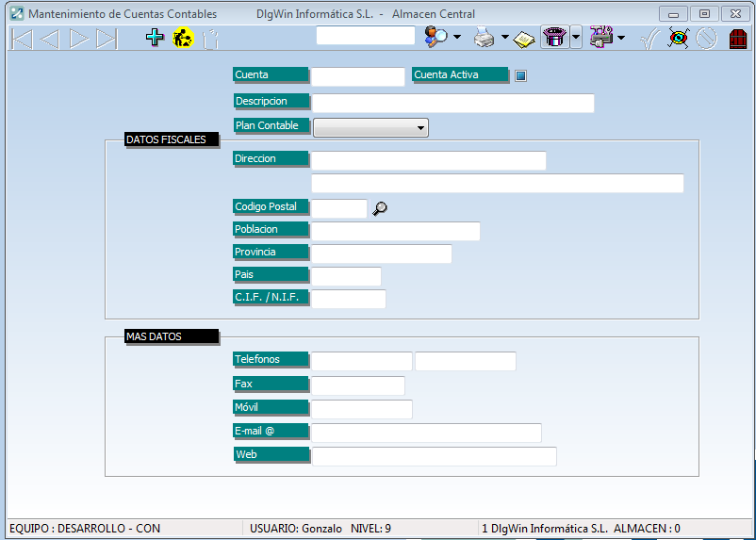Focus the Descripcion text field

pos(452,103)
